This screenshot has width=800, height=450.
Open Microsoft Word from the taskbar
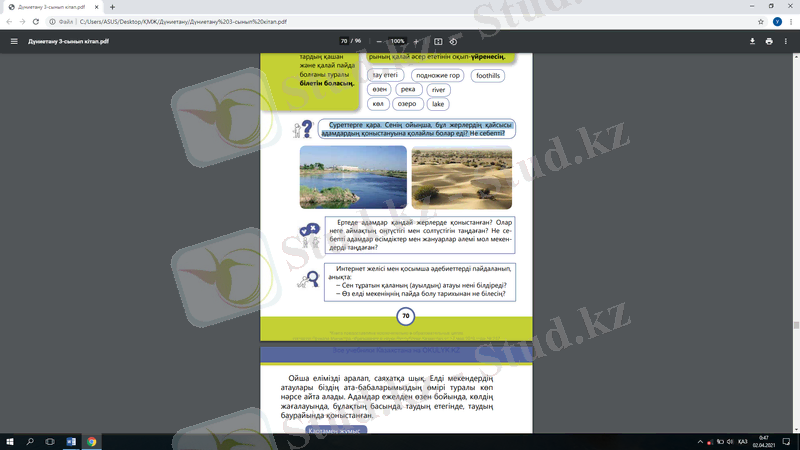click(x=71, y=441)
